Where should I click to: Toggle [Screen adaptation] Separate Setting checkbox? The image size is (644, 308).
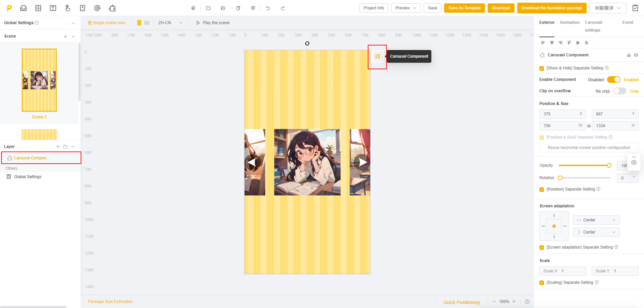tap(542, 248)
